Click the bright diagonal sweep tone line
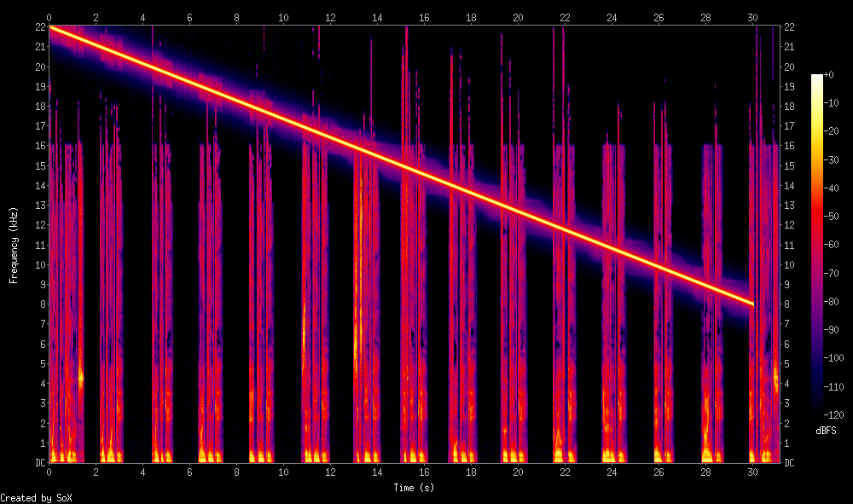The image size is (853, 504). coord(401,165)
